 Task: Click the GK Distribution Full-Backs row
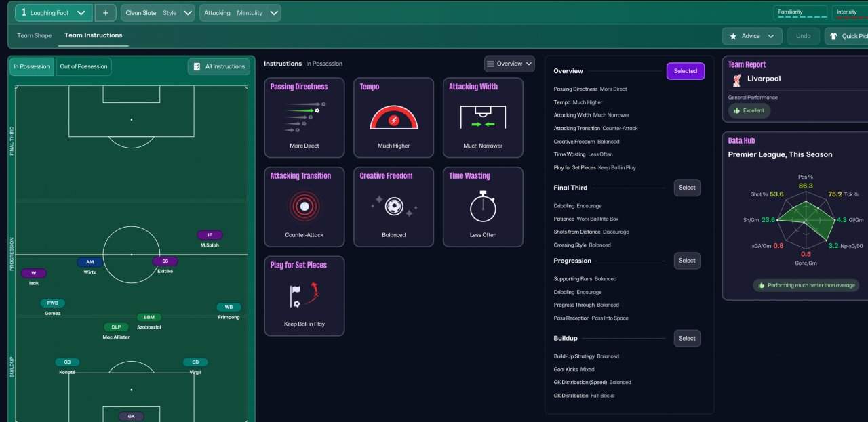[x=584, y=396]
